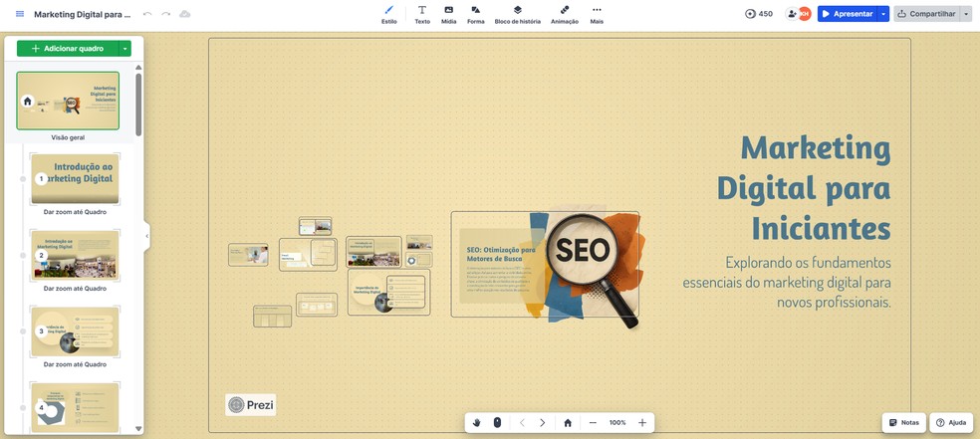This screenshot has height=439, width=980.
Task: Collapse the left frames panel
Action: point(146,236)
